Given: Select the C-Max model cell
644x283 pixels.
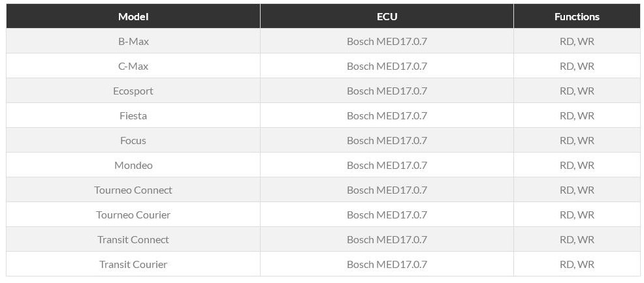Looking at the screenshot, I should [x=133, y=66].
